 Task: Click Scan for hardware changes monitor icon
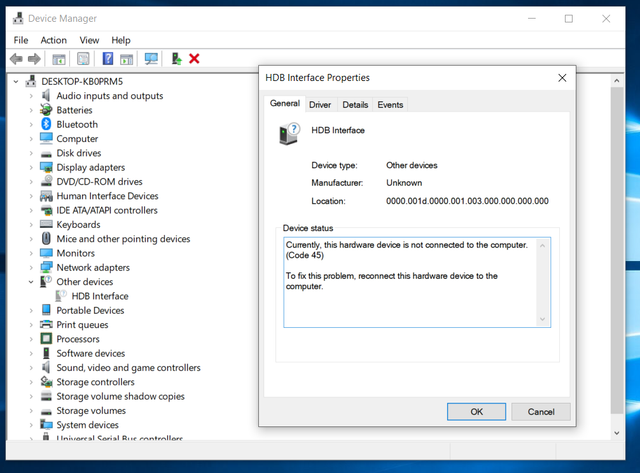pos(151,59)
